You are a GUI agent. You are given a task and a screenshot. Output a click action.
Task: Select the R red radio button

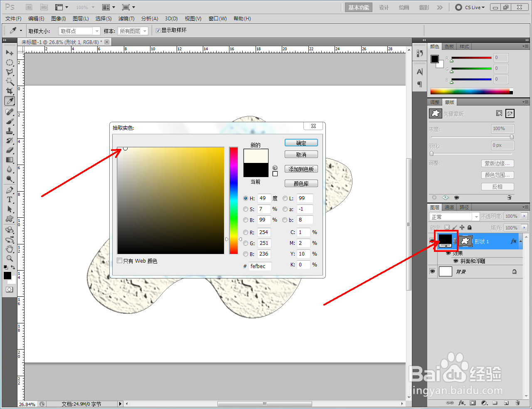(246, 232)
